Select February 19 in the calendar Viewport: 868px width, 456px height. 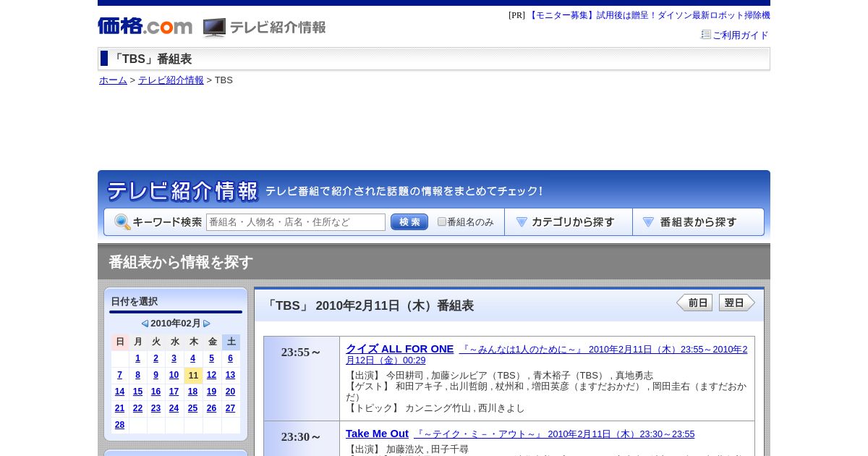point(211,392)
